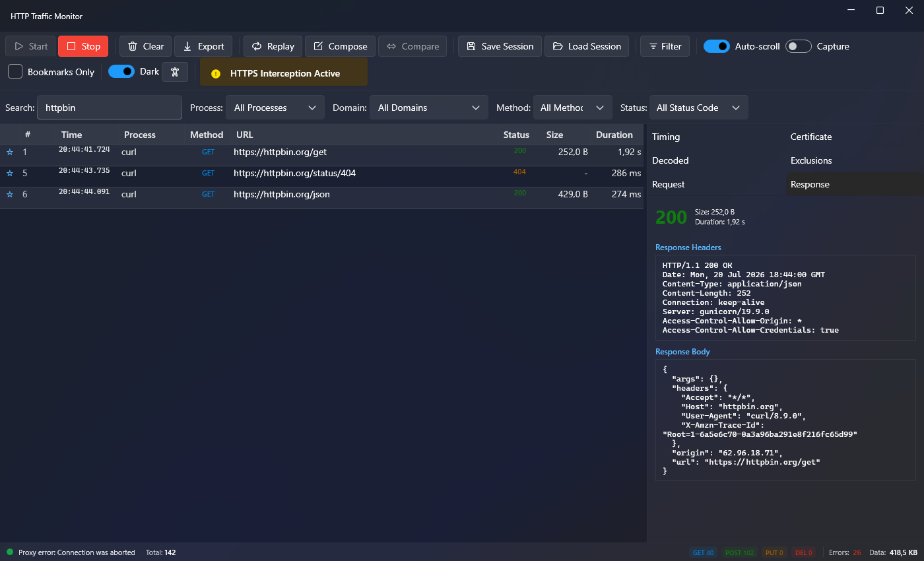Click the HTTPS Interception Active banner
The height and width of the screenshot is (561, 924).
(284, 73)
